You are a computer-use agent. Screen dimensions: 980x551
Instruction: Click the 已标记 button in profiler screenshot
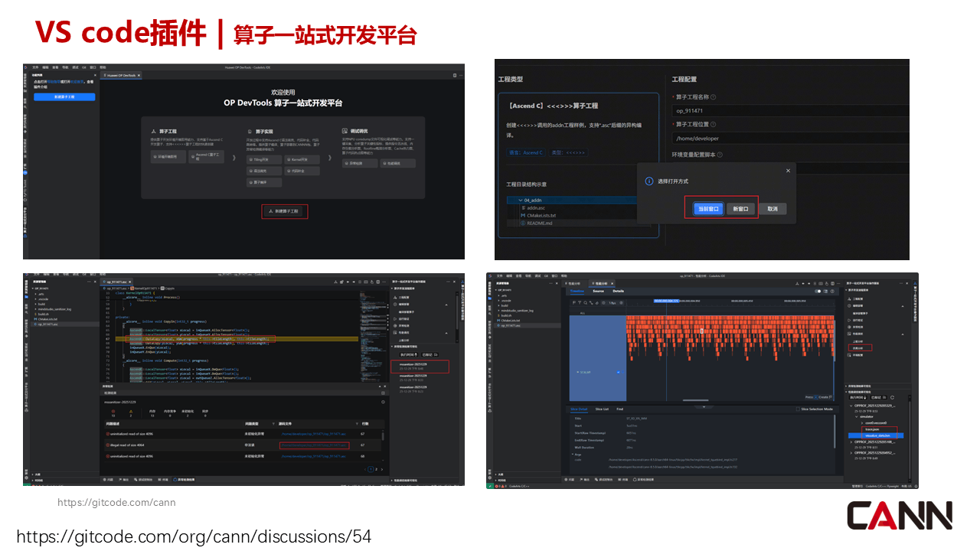(877, 397)
